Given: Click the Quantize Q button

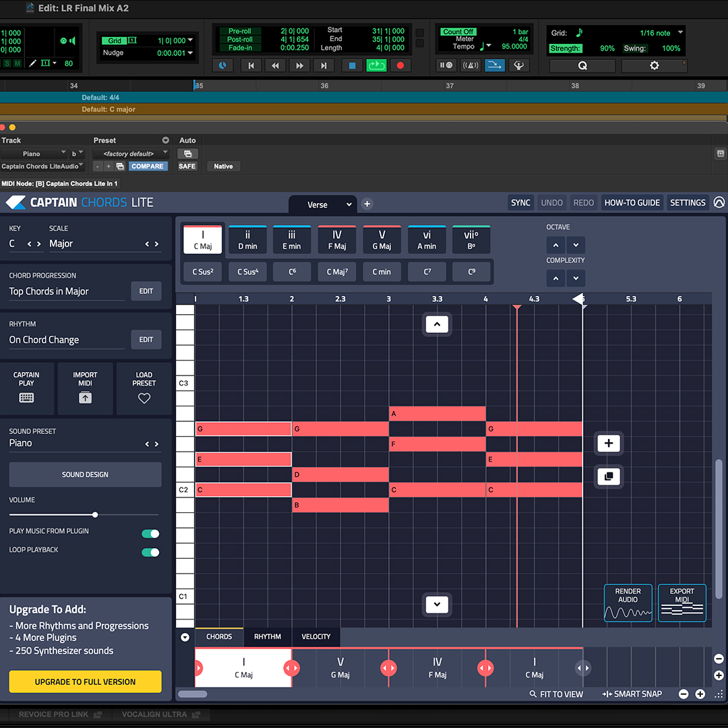Looking at the screenshot, I should click(x=582, y=66).
